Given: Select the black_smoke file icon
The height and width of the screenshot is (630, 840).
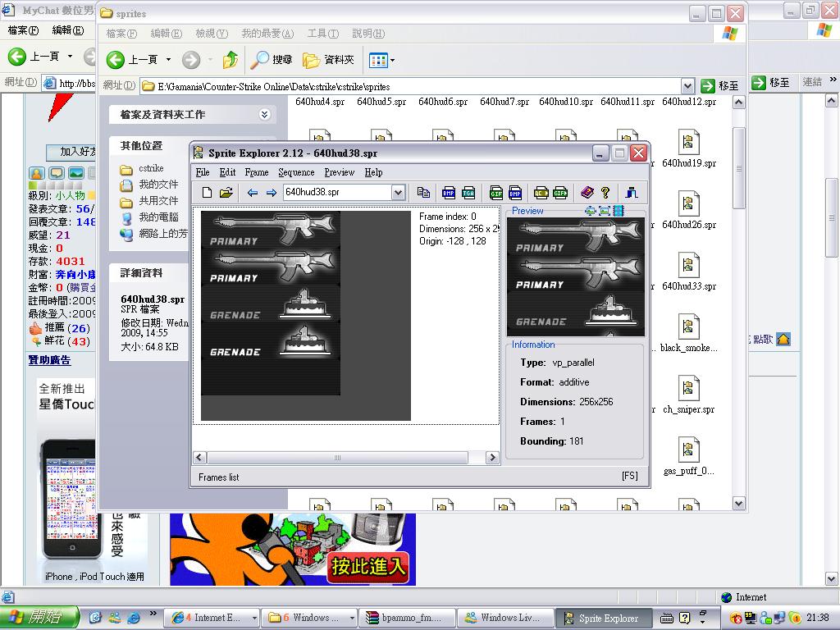Looking at the screenshot, I should click(688, 326).
